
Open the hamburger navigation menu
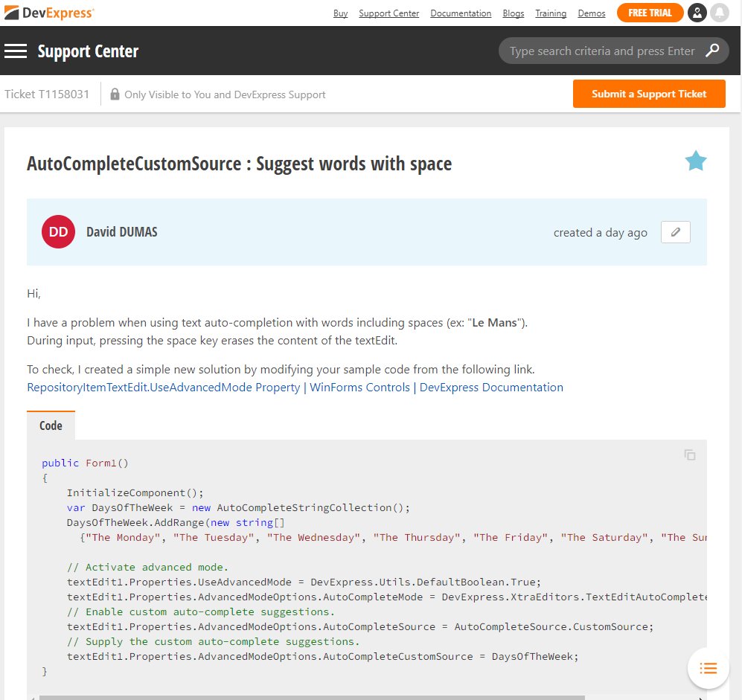pyautogui.click(x=16, y=51)
